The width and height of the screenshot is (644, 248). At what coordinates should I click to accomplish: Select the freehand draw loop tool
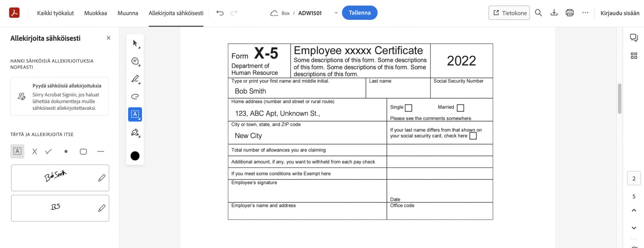click(x=135, y=97)
